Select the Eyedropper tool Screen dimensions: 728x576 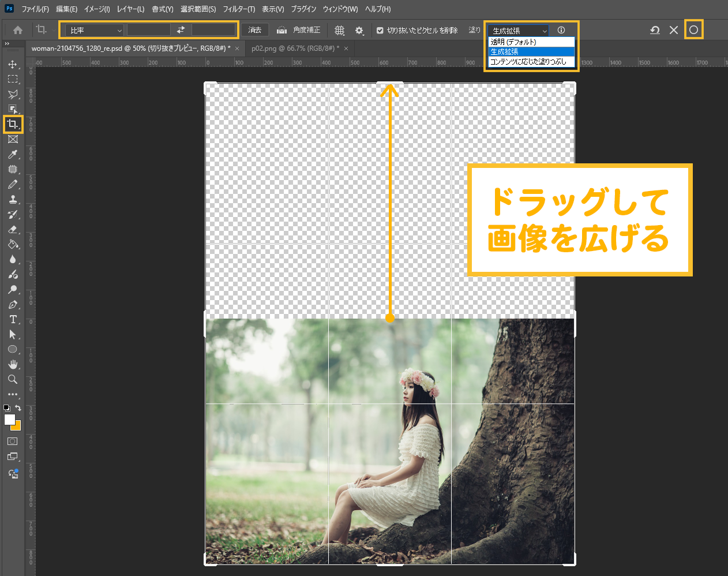[x=13, y=154]
